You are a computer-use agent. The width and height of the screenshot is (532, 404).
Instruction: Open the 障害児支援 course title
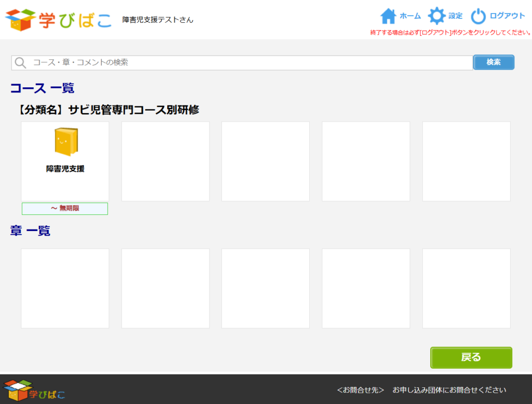(x=65, y=169)
